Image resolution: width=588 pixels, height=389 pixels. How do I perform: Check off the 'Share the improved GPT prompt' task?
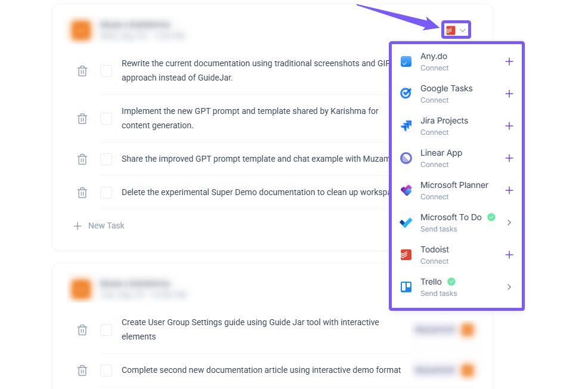[x=106, y=159]
